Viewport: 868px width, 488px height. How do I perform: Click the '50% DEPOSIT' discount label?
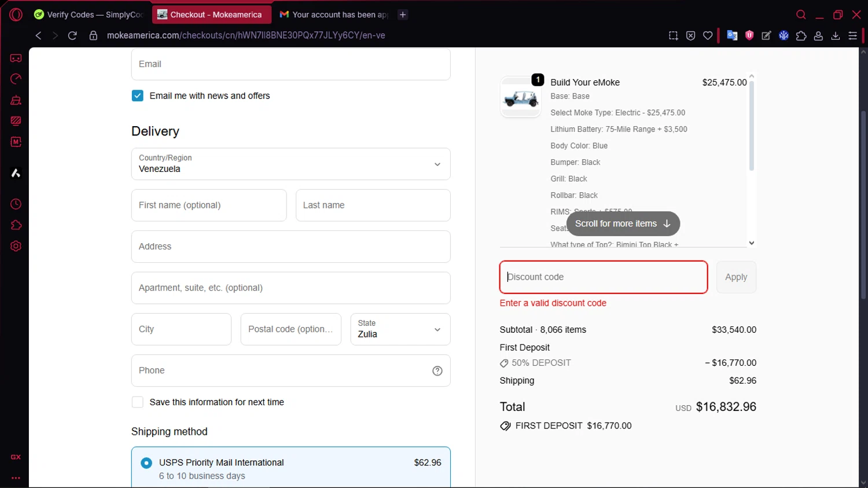[541, 363]
